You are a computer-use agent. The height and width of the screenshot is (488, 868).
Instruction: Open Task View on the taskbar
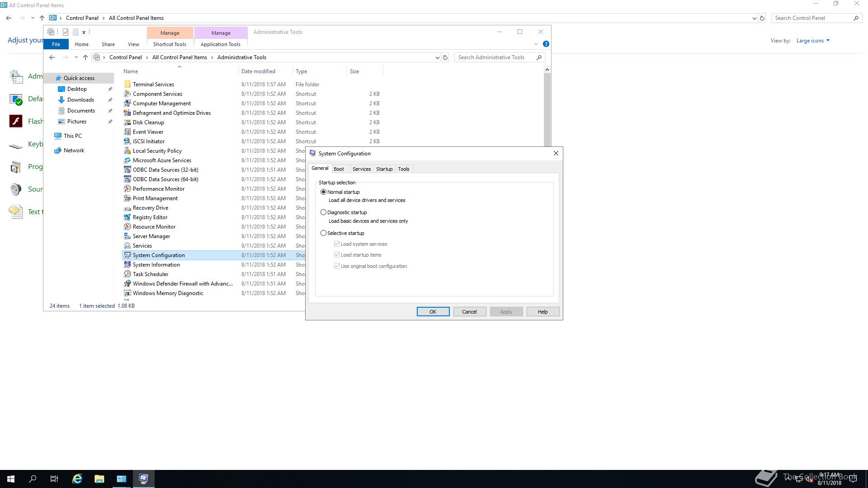click(x=54, y=479)
